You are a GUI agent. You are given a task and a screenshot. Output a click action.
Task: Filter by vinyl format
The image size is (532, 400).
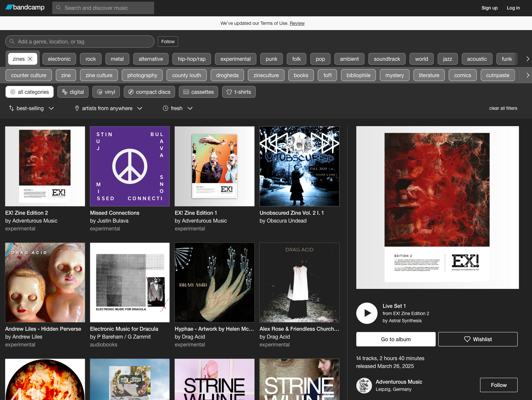pyautogui.click(x=106, y=92)
